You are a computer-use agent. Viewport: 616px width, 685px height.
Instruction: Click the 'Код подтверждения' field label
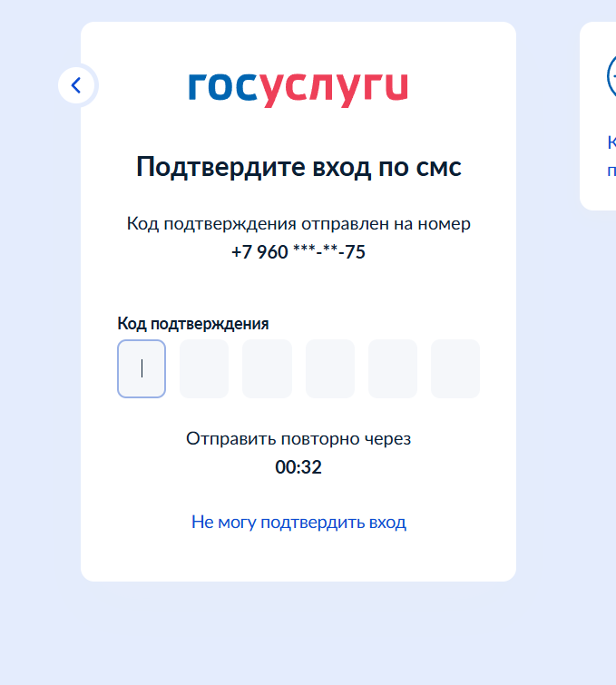[x=193, y=324]
